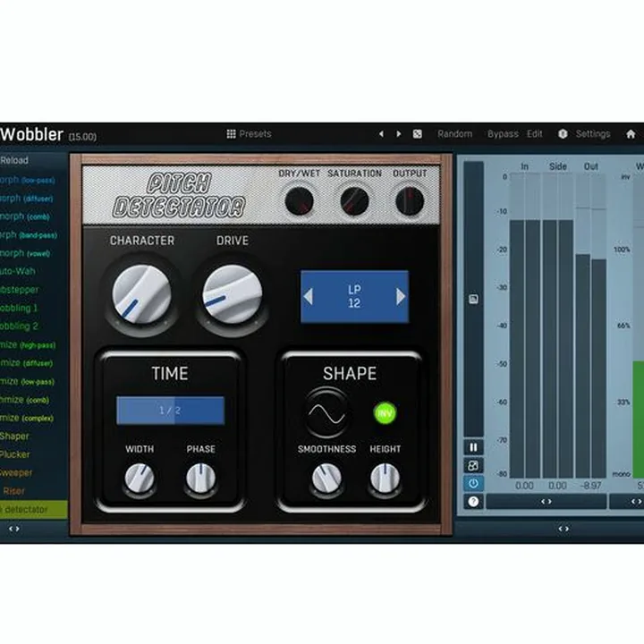
Task: Pause the meters with the pause icon
Action: (x=473, y=447)
